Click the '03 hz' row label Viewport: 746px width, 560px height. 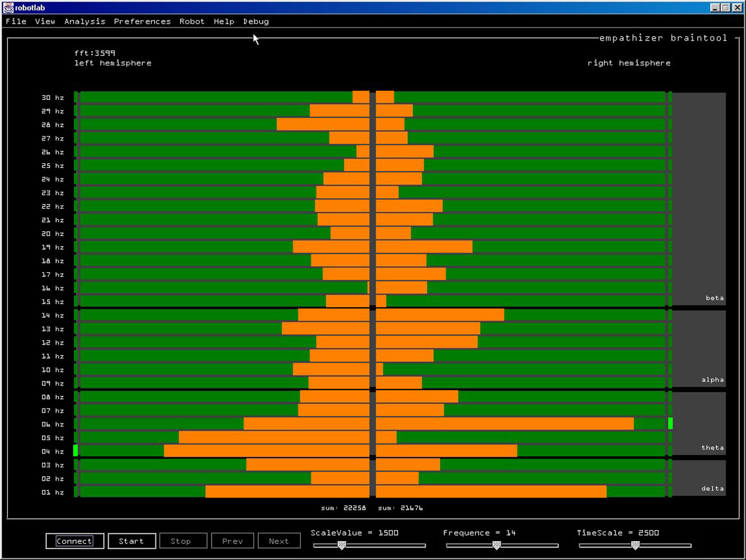pos(53,465)
